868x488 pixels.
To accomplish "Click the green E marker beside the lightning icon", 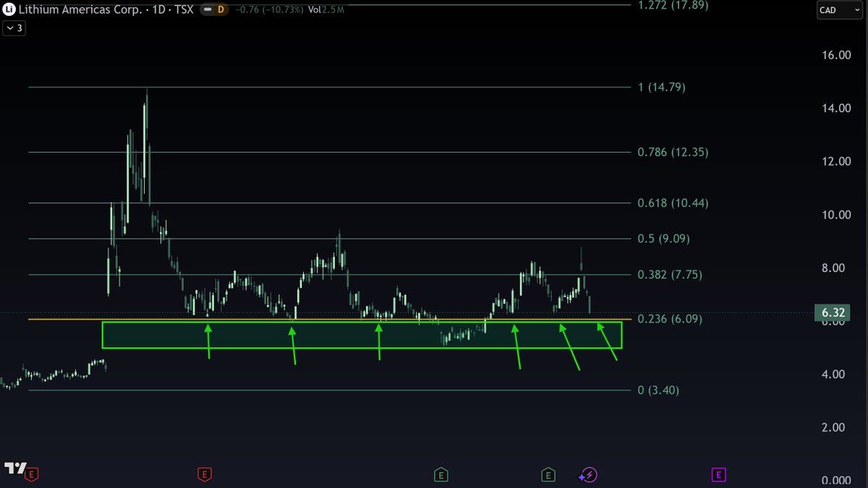I will click(548, 475).
